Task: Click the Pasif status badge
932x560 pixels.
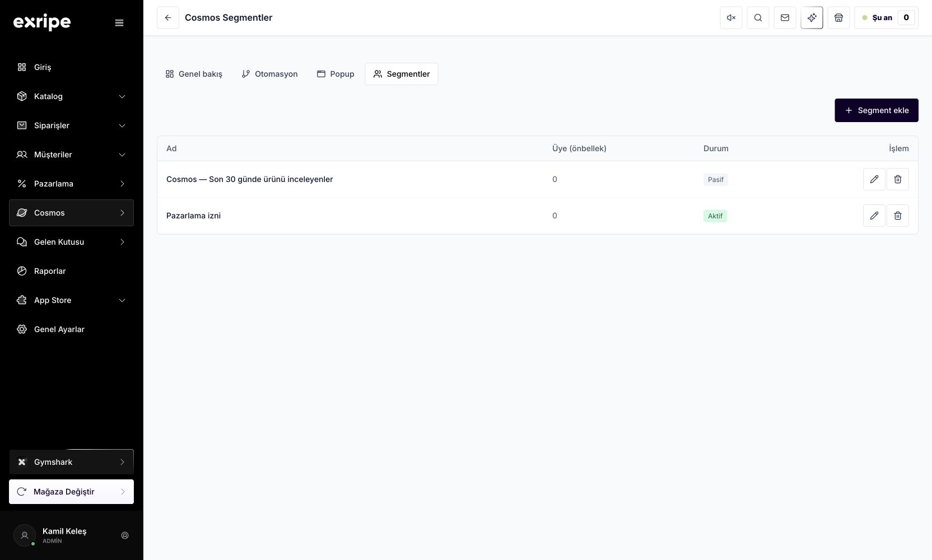Action: tap(715, 180)
